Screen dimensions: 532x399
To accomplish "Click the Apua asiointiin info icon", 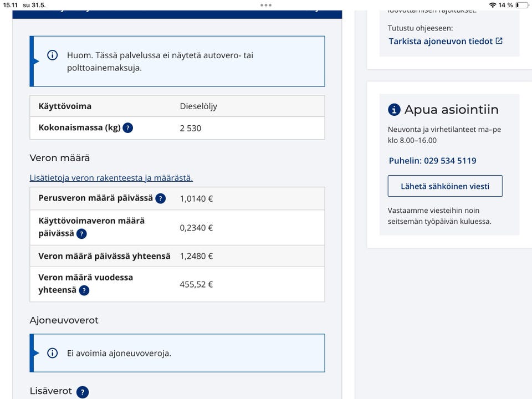I will coord(394,110).
